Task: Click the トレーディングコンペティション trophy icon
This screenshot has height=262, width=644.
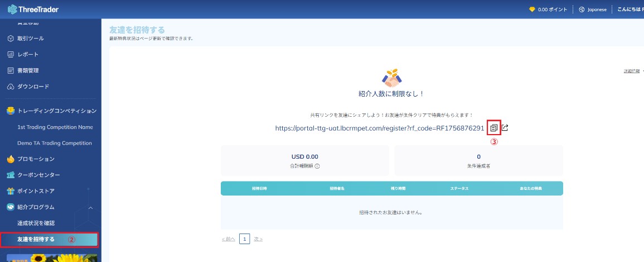Action: click(x=11, y=111)
